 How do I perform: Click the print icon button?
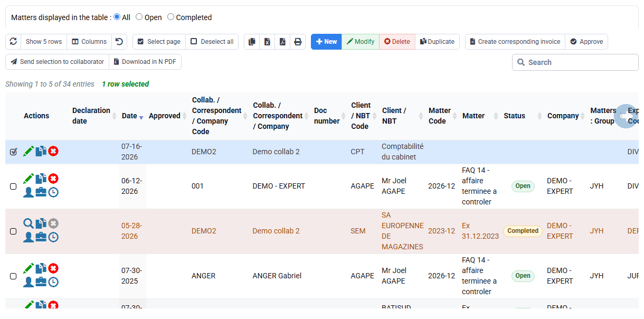(298, 42)
